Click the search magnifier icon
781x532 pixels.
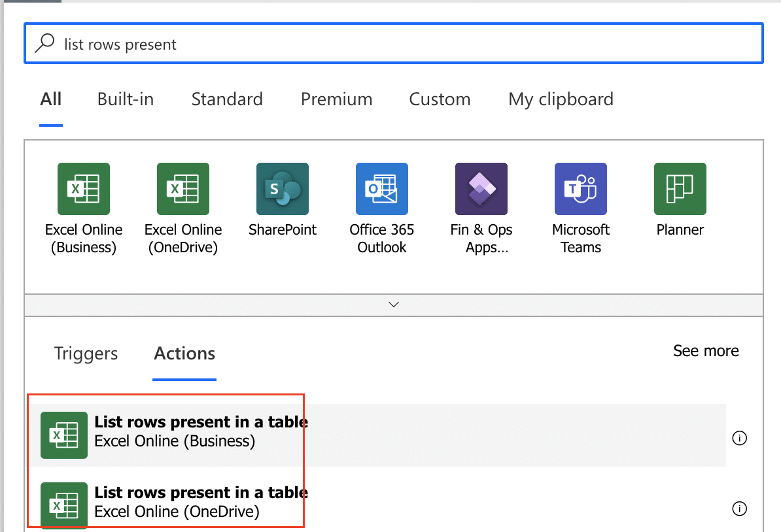[44, 44]
